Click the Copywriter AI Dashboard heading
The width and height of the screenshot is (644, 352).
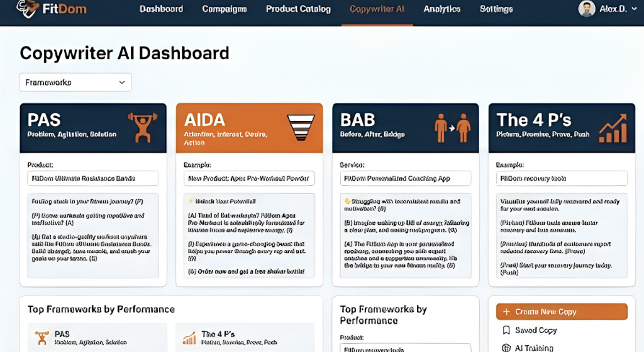pos(125,53)
